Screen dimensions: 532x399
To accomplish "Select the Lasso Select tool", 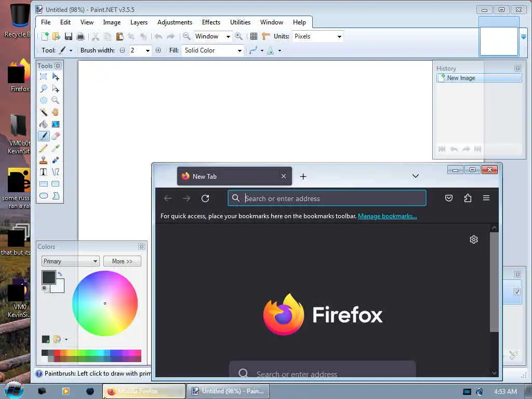I will (44, 88).
